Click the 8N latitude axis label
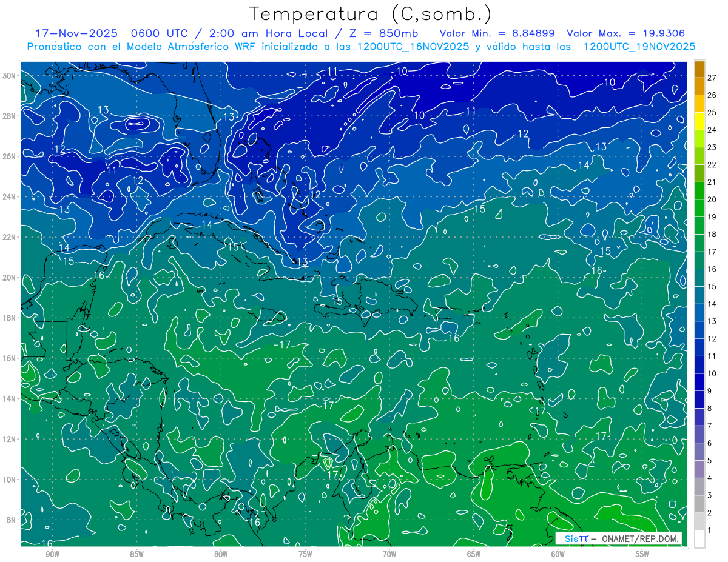The width and height of the screenshot is (728, 562). pos(12,520)
